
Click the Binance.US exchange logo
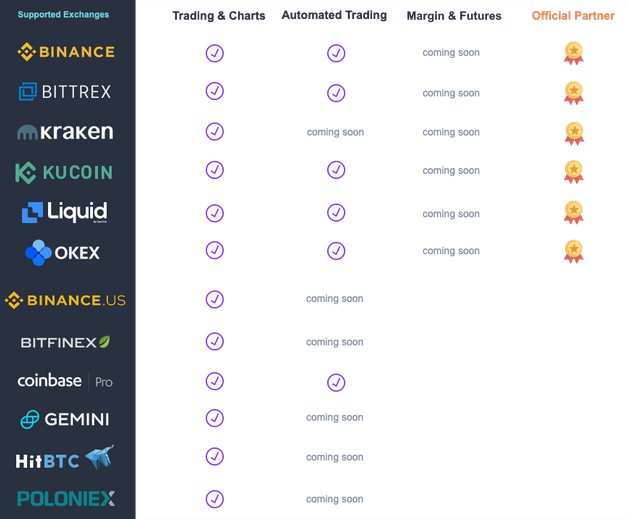[x=65, y=300]
